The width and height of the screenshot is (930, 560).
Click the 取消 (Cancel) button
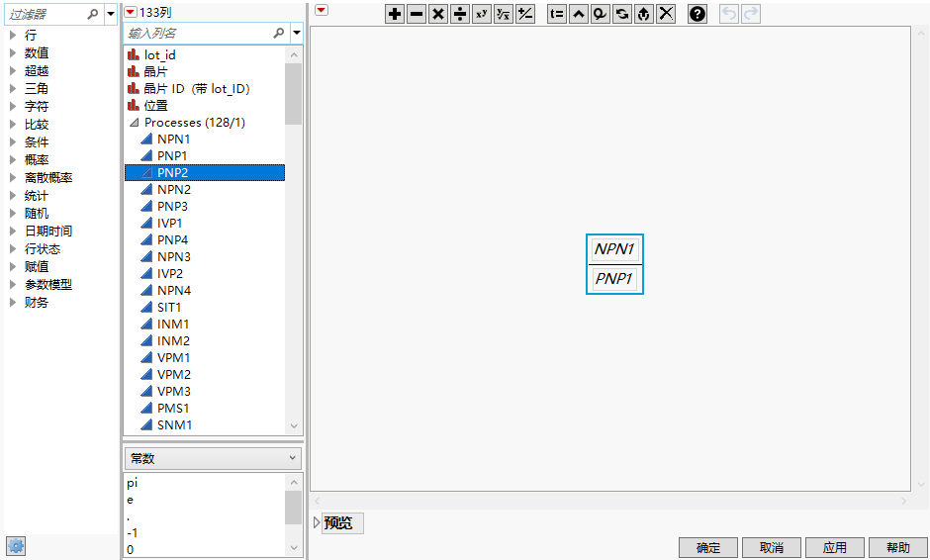772,547
